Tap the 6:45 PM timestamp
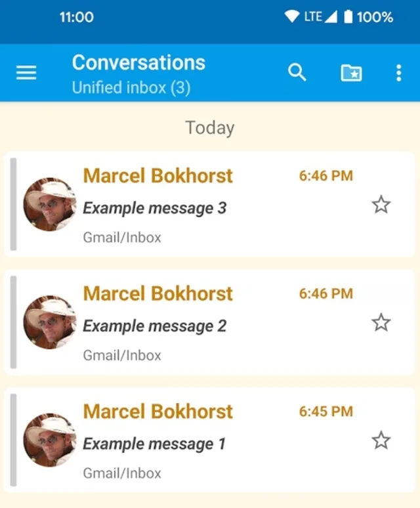Screen dimensions: 420x508 click(x=325, y=412)
